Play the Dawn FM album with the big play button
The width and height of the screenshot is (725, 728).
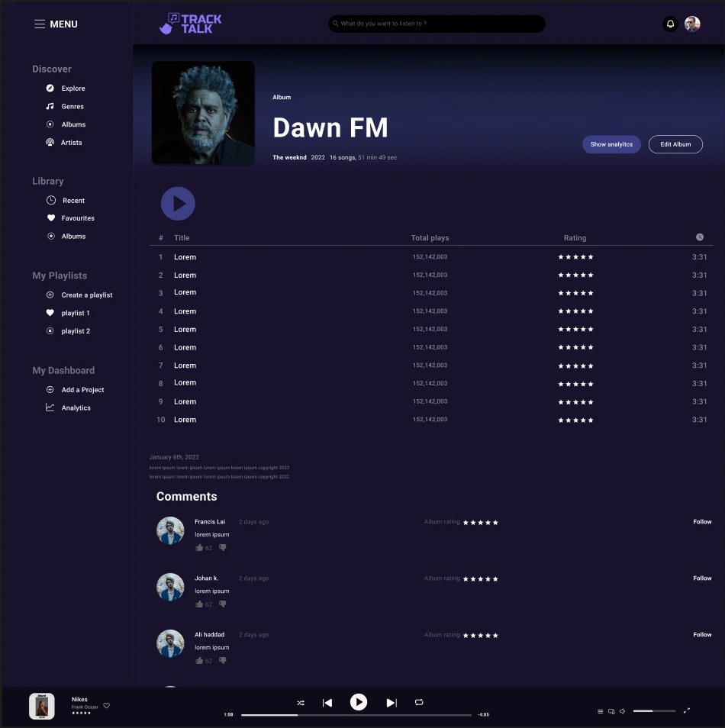178,203
